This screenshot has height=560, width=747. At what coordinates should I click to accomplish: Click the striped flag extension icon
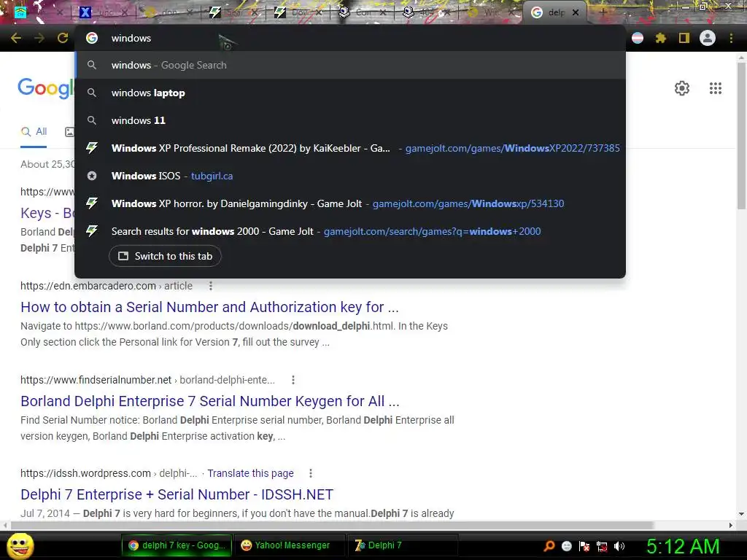click(638, 38)
